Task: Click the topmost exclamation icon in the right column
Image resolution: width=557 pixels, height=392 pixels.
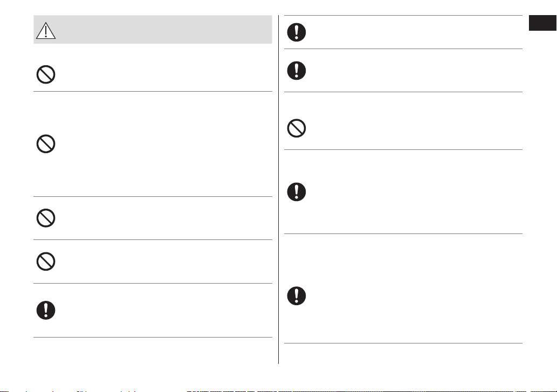Action: tap(297, 32)
